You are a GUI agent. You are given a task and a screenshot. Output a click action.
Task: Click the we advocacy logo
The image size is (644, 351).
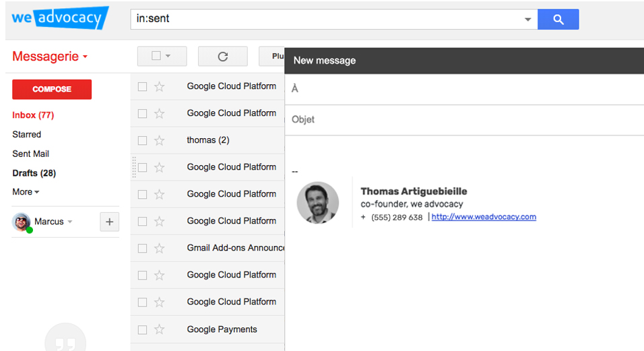pos(61,18)
